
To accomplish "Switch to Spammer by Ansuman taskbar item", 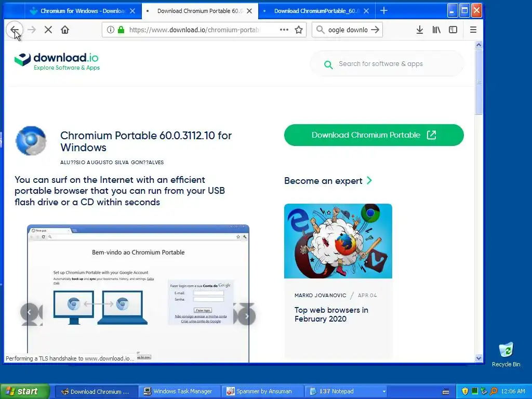I will 262,392.
